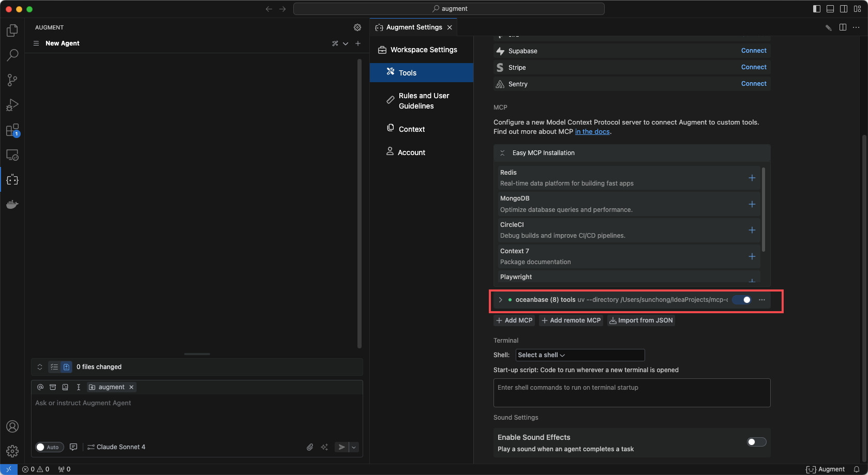
Task: Click the start-up script text field
Action: (x=631, y=393)
